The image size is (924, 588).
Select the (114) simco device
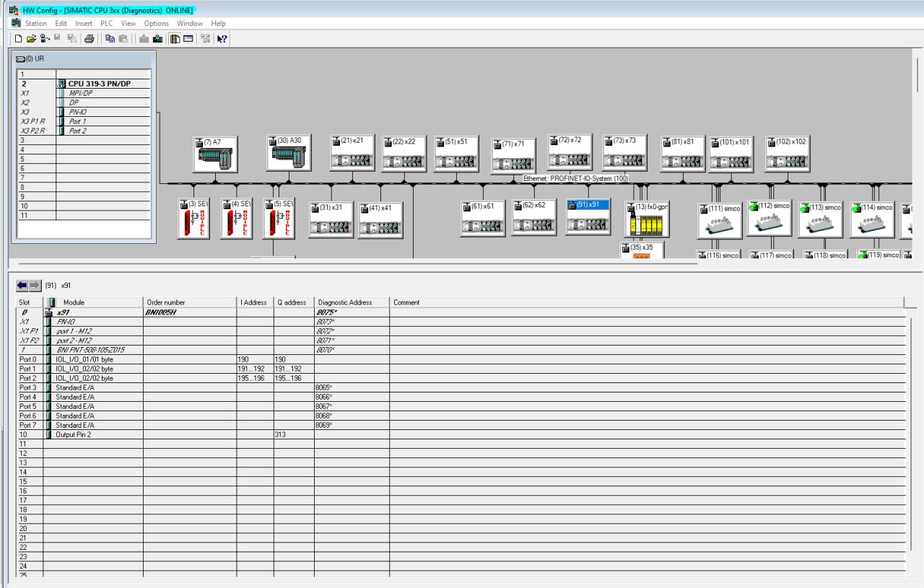[x=872, y=219]
